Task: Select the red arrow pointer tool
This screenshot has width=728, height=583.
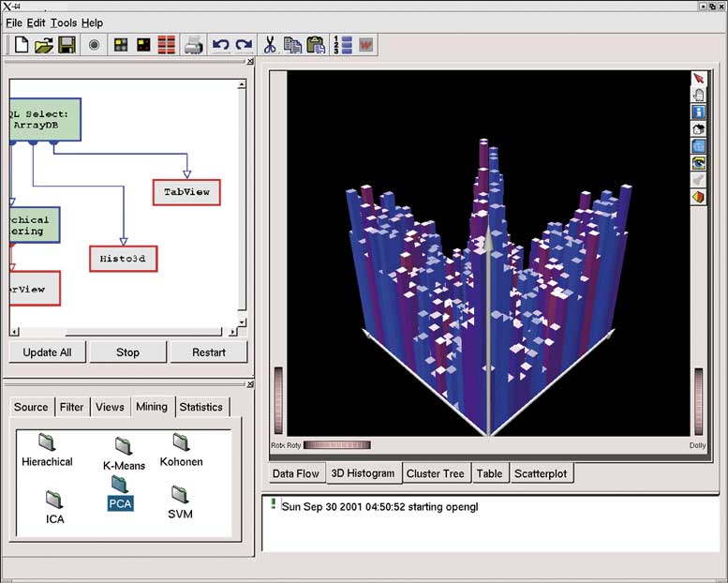Action: (698, 79)
